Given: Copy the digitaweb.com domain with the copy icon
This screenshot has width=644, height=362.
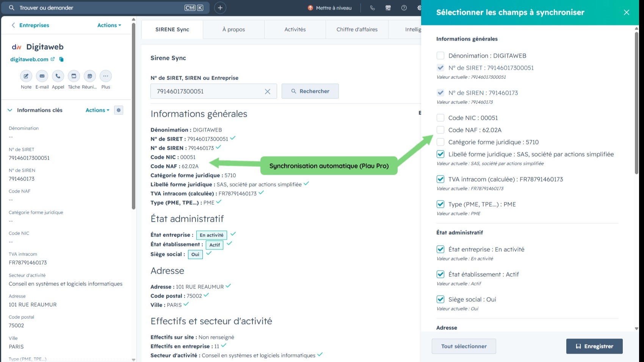Looking at the screenshot, I should click(x=61, y=60).
